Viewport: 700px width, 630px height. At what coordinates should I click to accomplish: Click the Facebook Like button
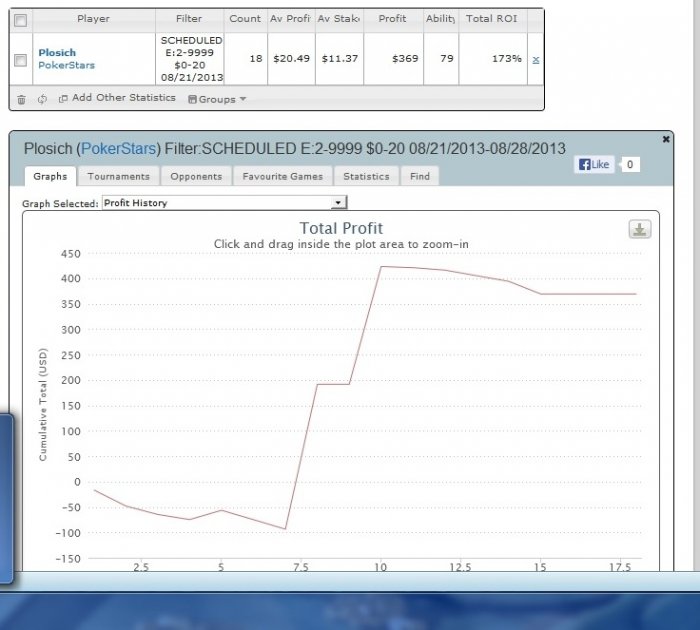(x=595, y=165)
